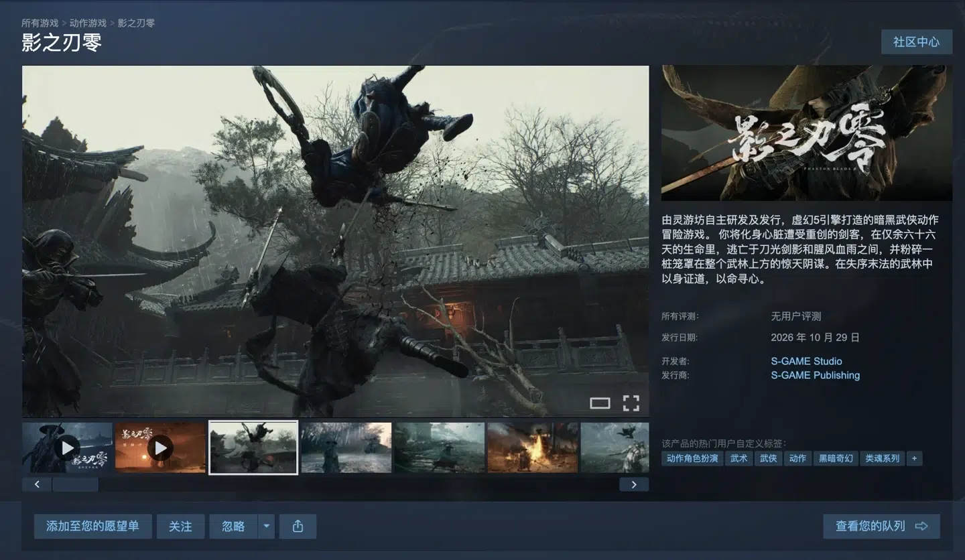Click the thumbnail strip scrollbar handle
This screenshot has height=560, width=965.
coord(75,484)
